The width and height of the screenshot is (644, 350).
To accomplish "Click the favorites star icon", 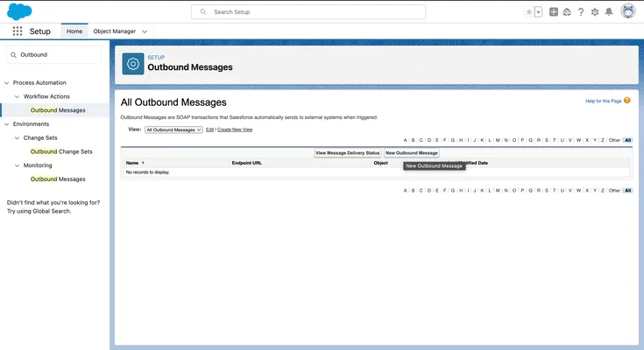I will [x=529, y=12].
